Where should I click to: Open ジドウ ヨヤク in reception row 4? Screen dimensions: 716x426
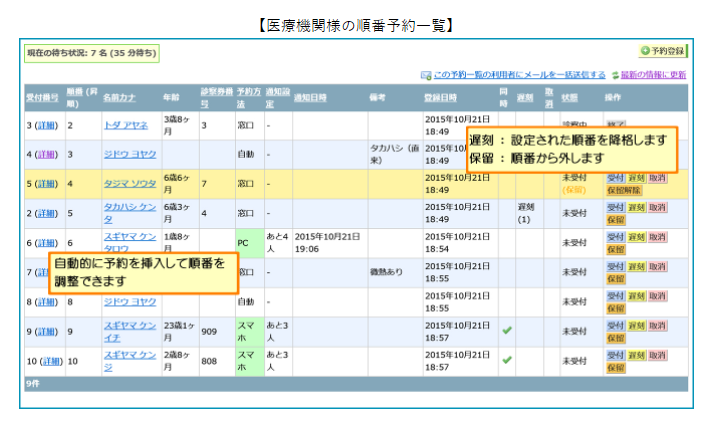click(130, 154)
